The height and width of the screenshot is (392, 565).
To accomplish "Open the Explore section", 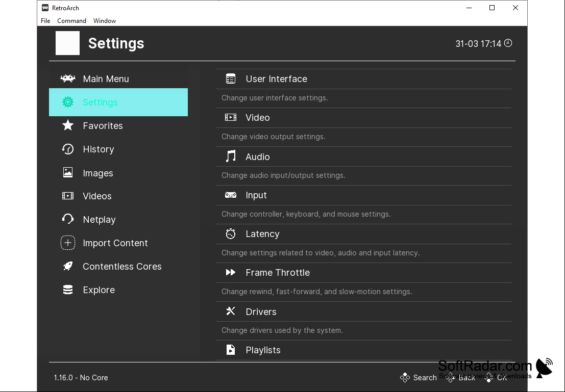I will point(118,290).
